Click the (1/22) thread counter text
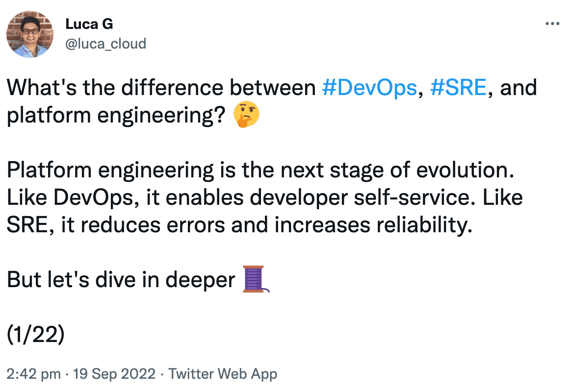The width and height of the screenshot is (570, 392). [36, 334]
